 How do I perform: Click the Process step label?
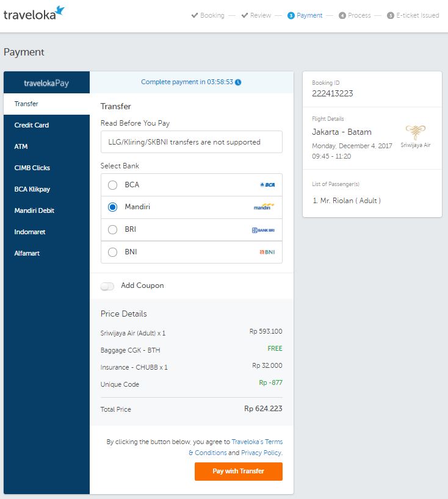pos(359,15)
